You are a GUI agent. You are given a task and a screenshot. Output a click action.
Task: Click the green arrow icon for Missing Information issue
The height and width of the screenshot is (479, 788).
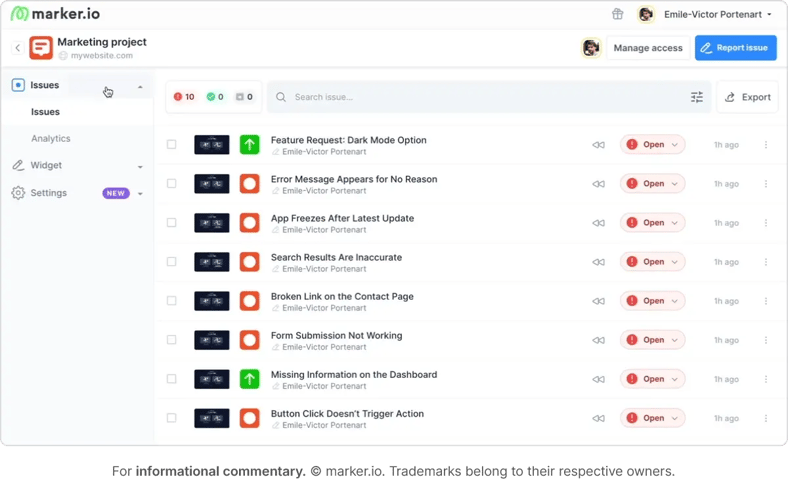click(249, 379)
